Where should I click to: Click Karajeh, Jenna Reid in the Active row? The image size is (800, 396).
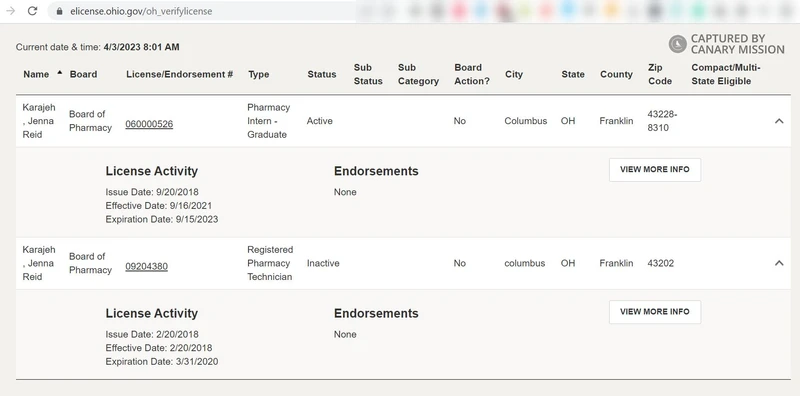coord(39,121)
